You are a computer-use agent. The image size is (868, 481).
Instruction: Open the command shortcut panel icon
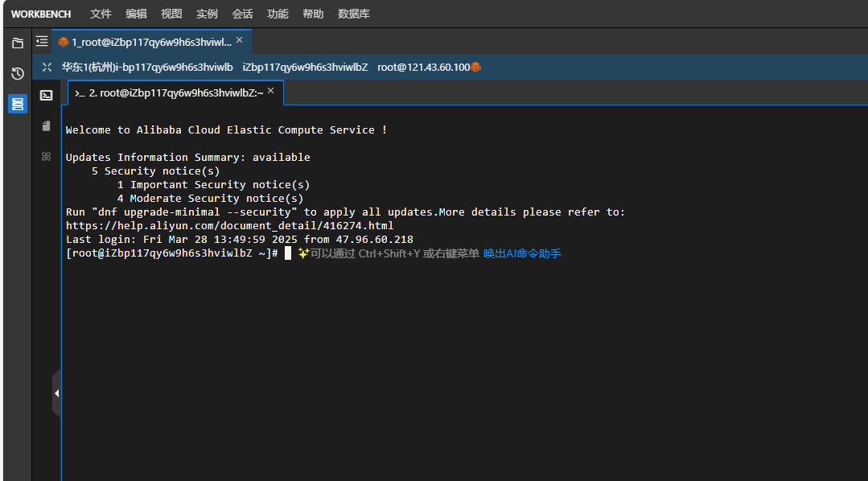tap(47, 157)
